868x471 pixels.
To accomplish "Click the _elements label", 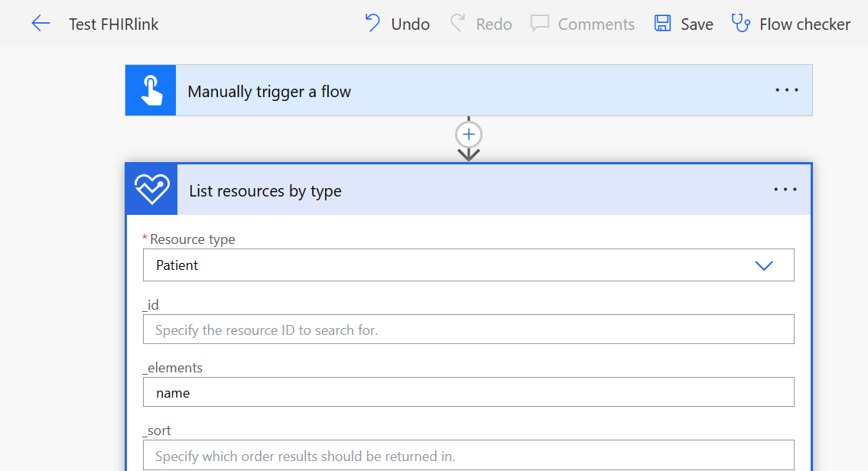I will pyautogui.click(x=173, y=368).
